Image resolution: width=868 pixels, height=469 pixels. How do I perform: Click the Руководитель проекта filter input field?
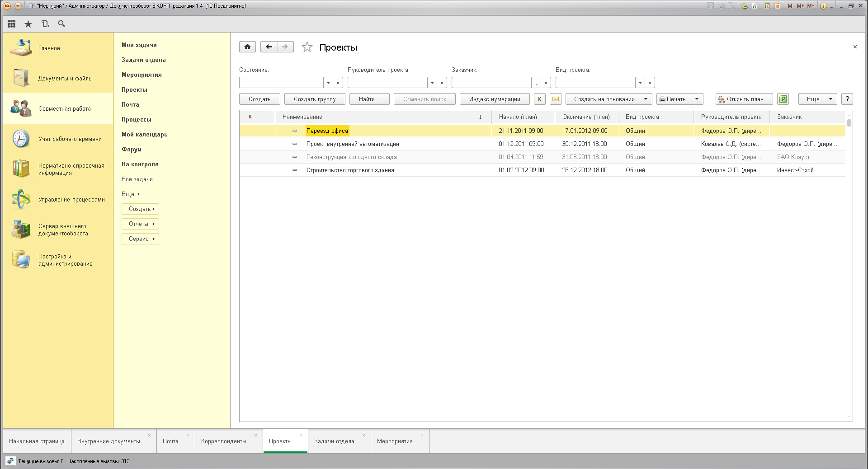click(387, 83)
